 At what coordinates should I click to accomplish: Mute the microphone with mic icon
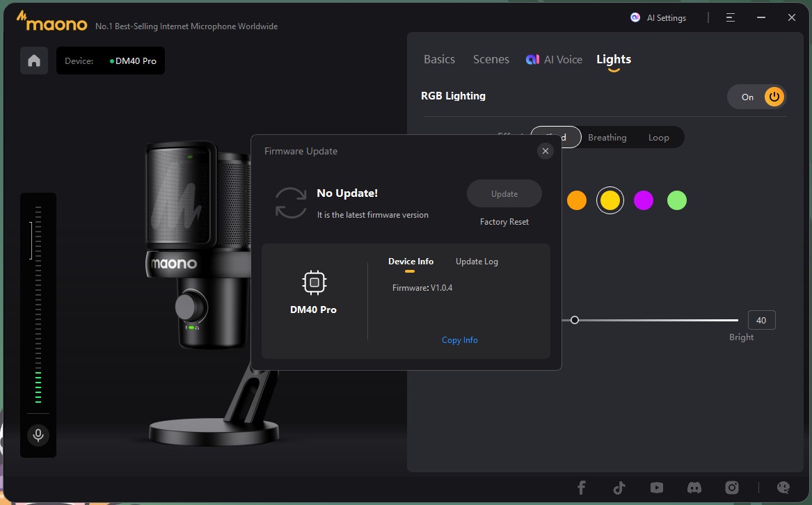[x=38, y=435]
